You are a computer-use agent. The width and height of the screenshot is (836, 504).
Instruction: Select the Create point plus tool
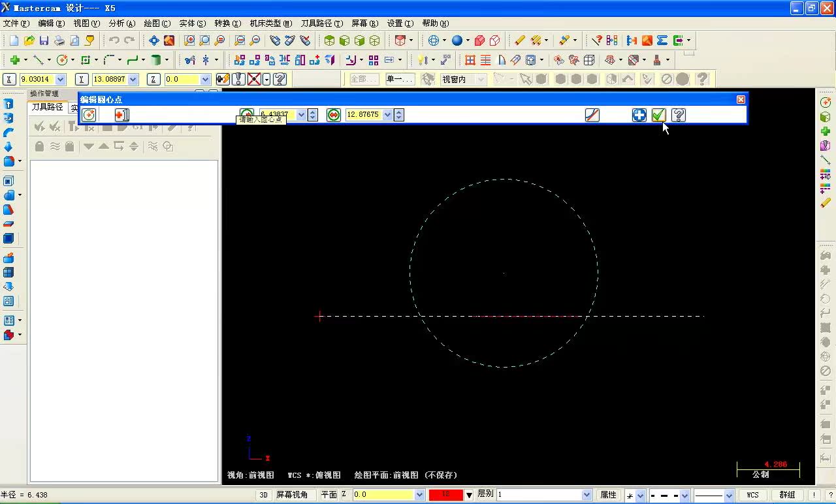tap(14, 60)
